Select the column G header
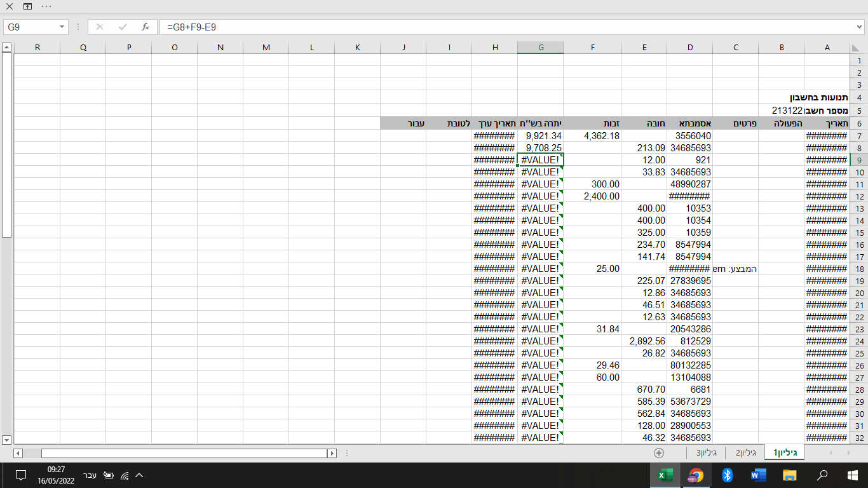 541,48
